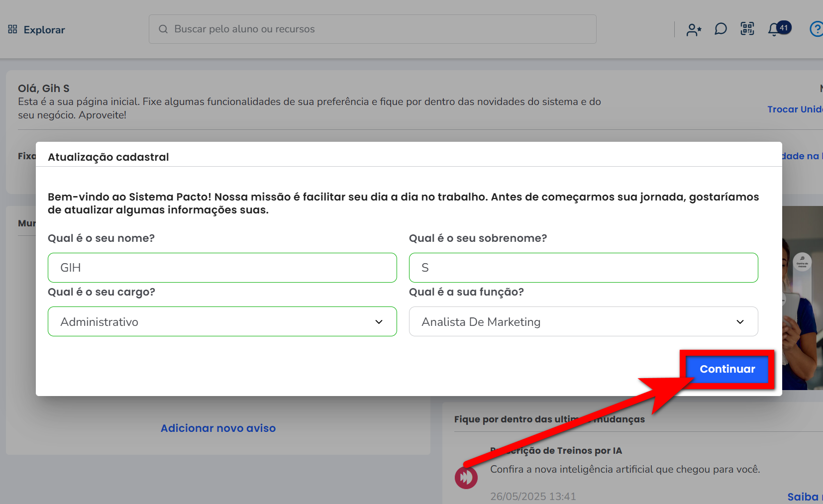823x504 pixels.
Task: Click the banner photo on the right
Action: (802, 323)
